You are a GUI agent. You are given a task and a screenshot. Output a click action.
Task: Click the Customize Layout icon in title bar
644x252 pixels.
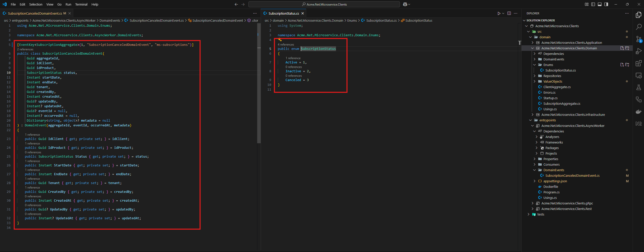point(587,4)
